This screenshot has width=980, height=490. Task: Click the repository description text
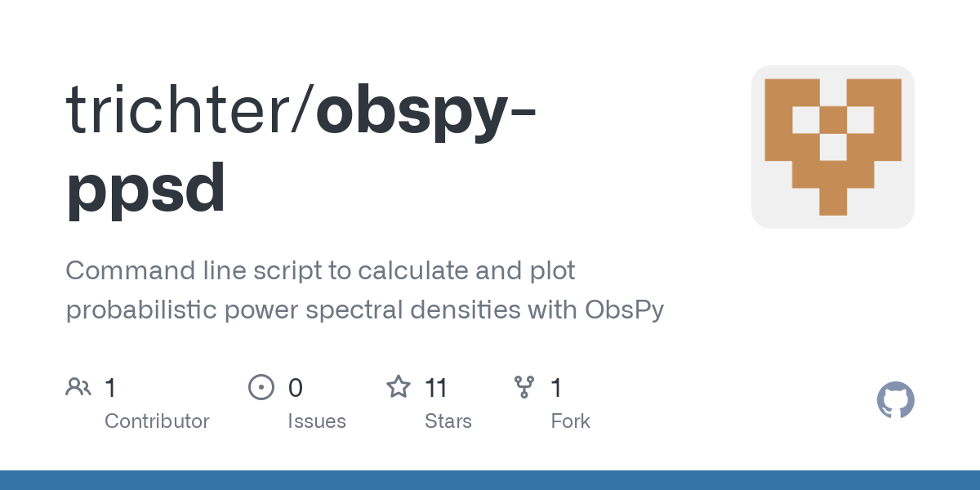(x=365, y=290)
